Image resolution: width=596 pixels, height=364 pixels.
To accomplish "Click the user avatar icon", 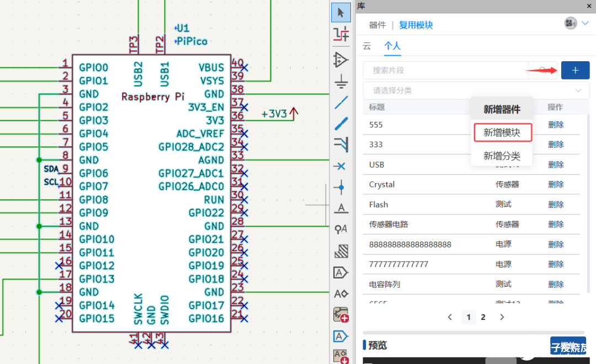I will [x=570, y=23].
